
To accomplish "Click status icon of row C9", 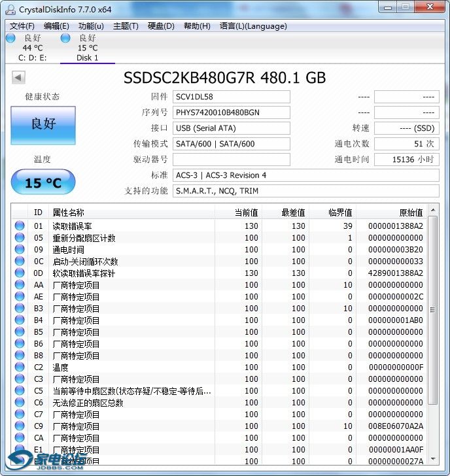I will [20, 426].
